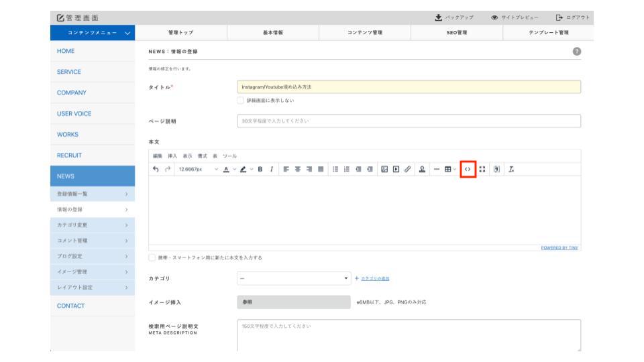
Task: Decrease the indent level
Action: coord(358,169)
